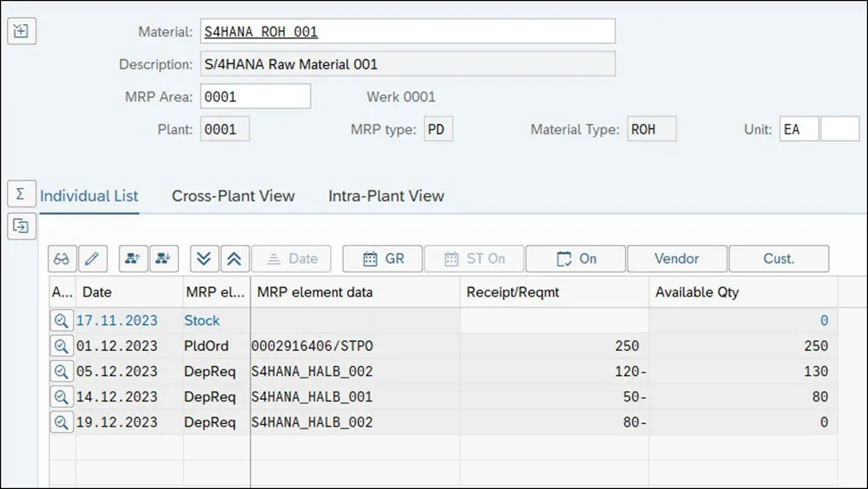Screen dimensions: 868x489
Task: Click the sigma summation icon
Action: pos(21,193)
